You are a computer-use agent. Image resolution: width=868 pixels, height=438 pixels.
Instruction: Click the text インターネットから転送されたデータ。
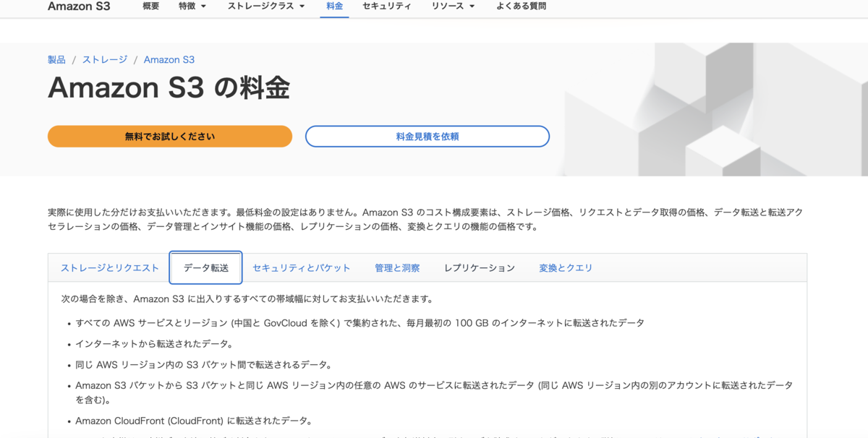(x=154, y=344)
